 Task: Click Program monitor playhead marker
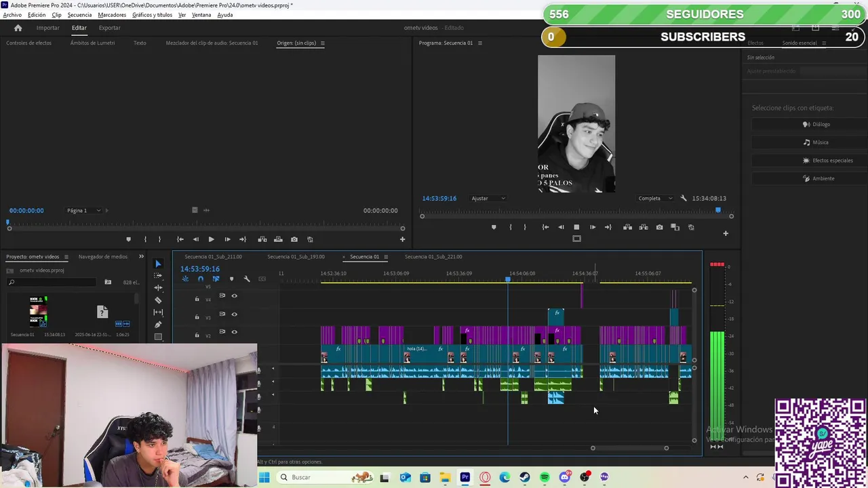coord(718,211)
